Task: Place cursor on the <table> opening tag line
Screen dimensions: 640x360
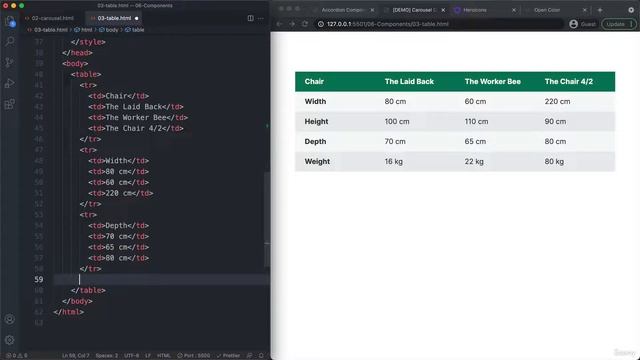Action: pyautogui.click(x=86, y=74)
